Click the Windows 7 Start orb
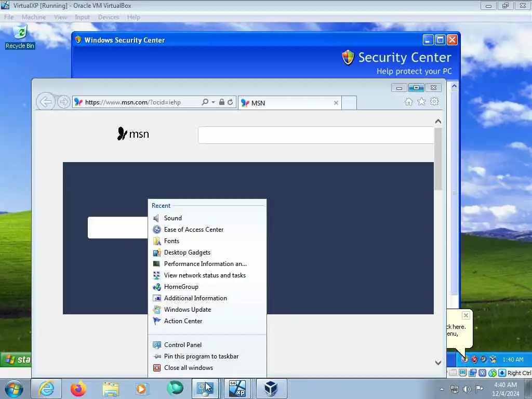This screenshot has width=532, height=399. (14, 389)
